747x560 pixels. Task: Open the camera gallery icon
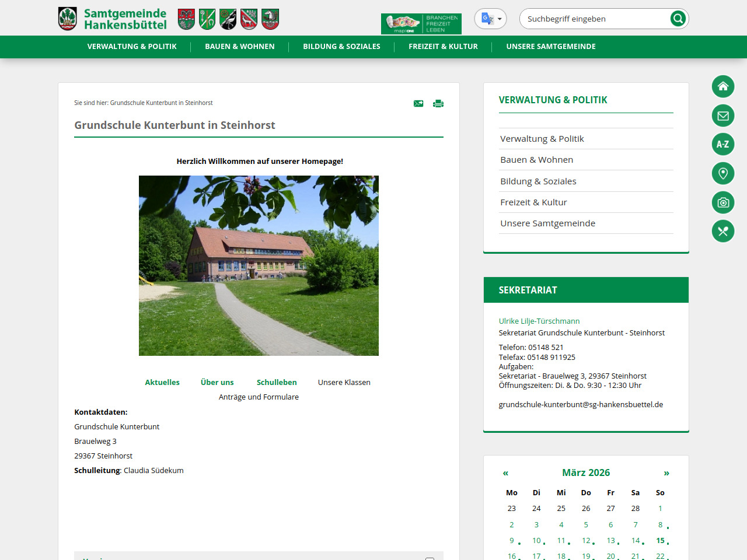[722, 202]
